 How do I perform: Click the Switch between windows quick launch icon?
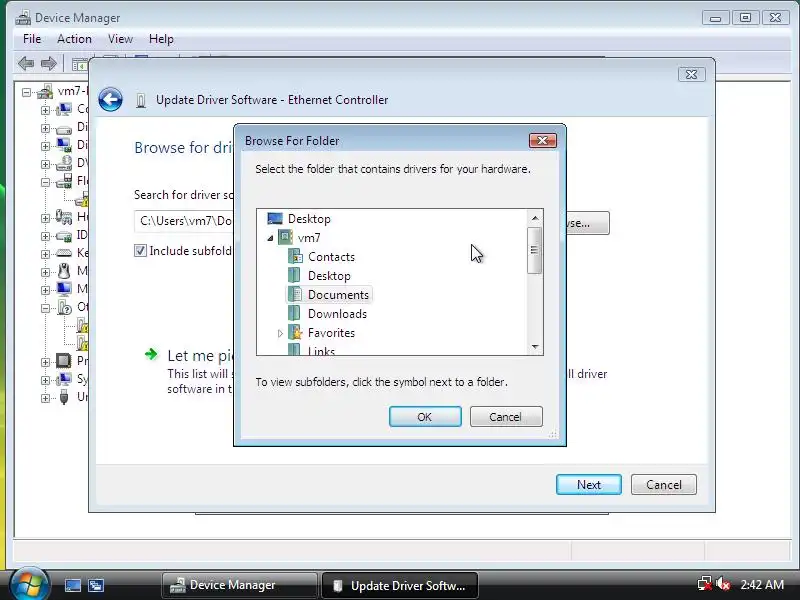pyautogui.click(x=95, y=585)
